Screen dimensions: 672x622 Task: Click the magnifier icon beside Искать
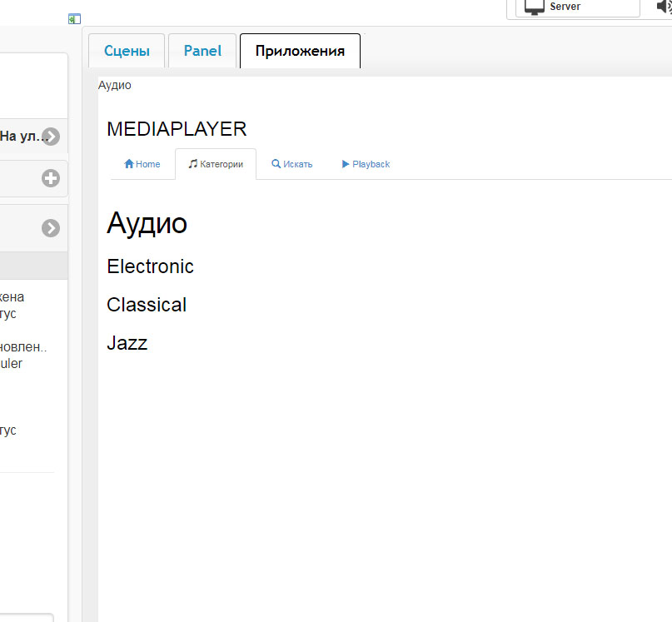click(276, 164)
